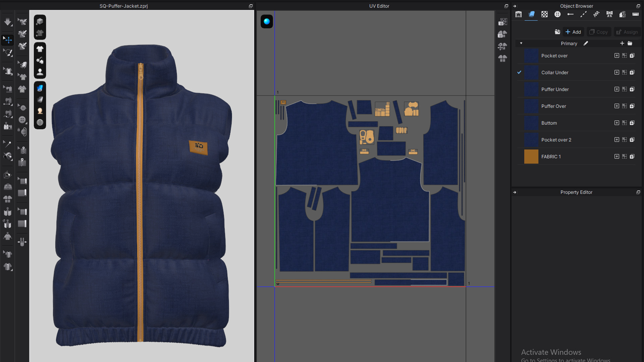
Task: Open the ruler Measure tab in Object Browser
Action: pos(635,14)
